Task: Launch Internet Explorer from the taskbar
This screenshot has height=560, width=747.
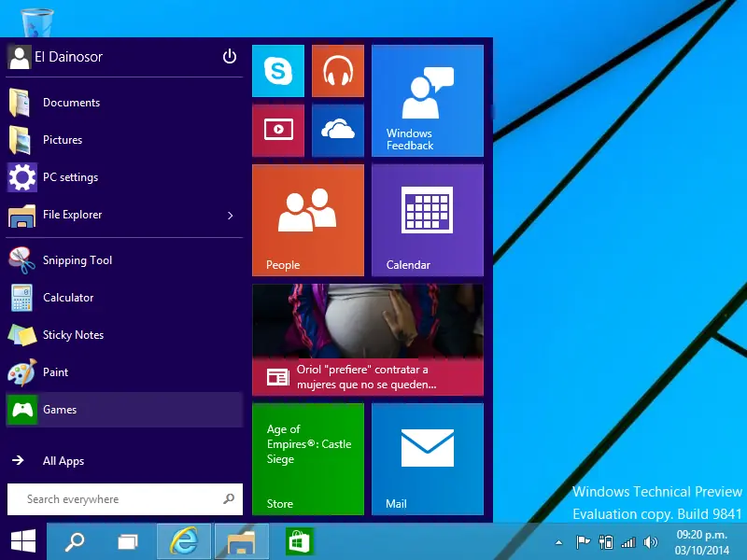Action: [x=183, y=541]
